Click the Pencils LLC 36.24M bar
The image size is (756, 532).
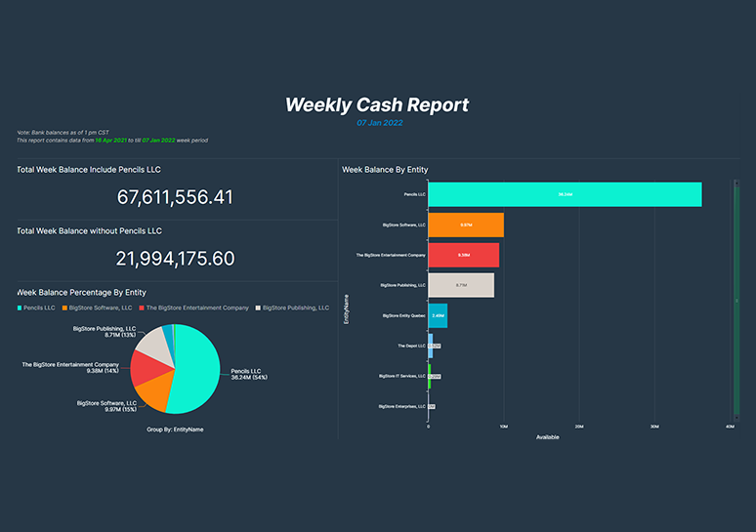[565, 194]
